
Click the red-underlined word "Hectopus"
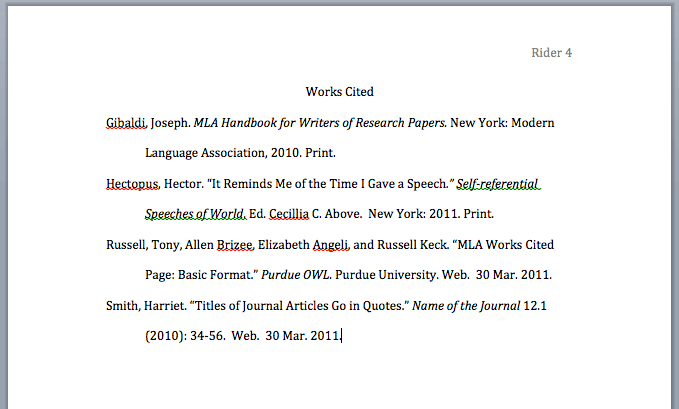coord(134,184)
